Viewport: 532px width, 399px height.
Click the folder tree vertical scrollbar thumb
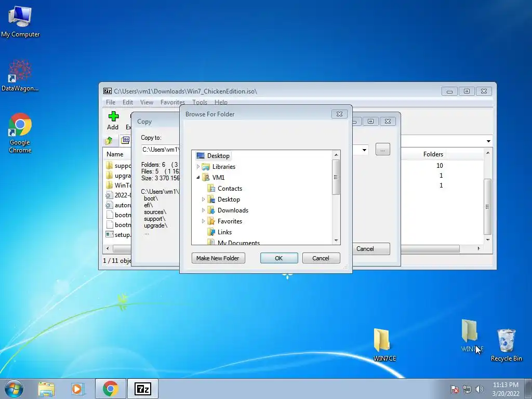click(x=336, y=177)
